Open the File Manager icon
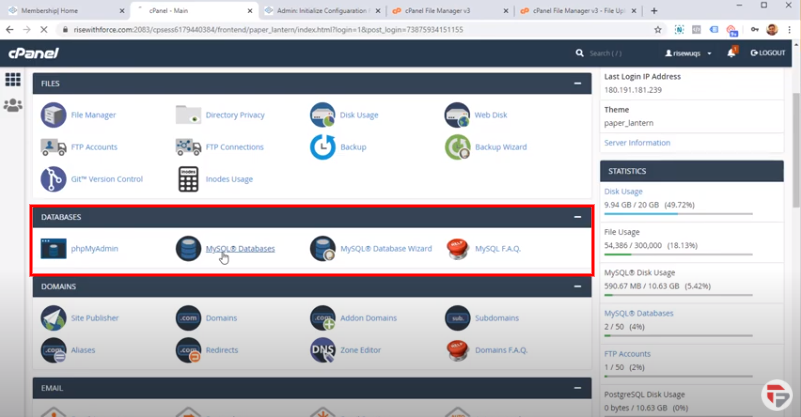 [53, 115]
